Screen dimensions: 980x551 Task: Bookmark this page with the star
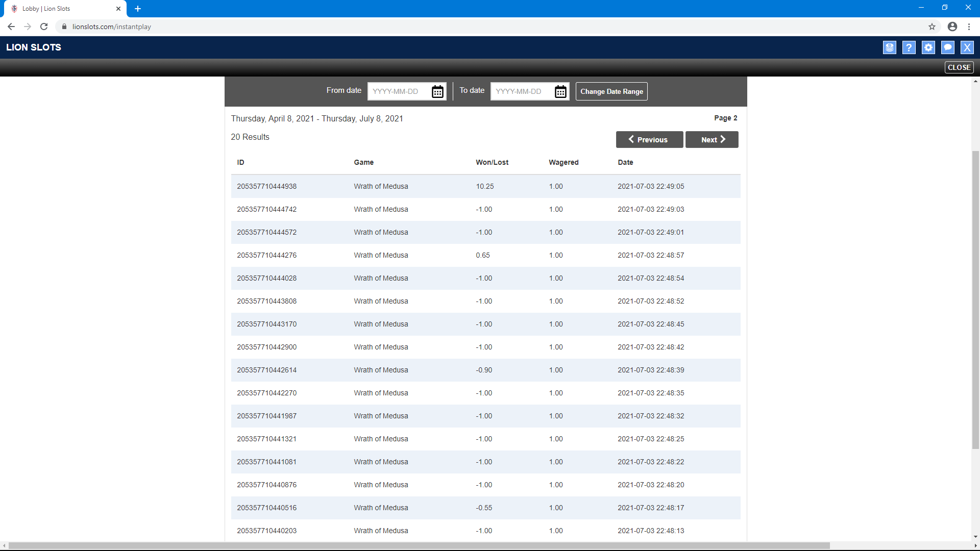(x=932, y=27)
